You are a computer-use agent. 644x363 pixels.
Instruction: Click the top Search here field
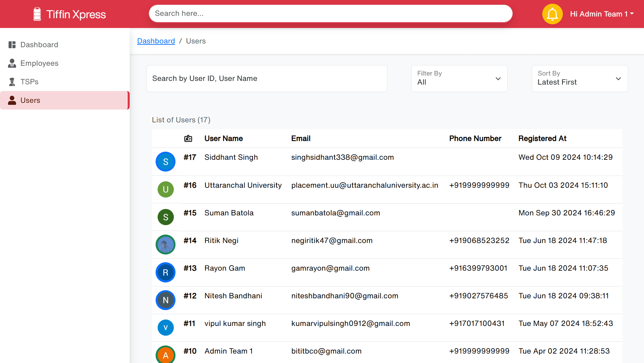pos(330,13)
